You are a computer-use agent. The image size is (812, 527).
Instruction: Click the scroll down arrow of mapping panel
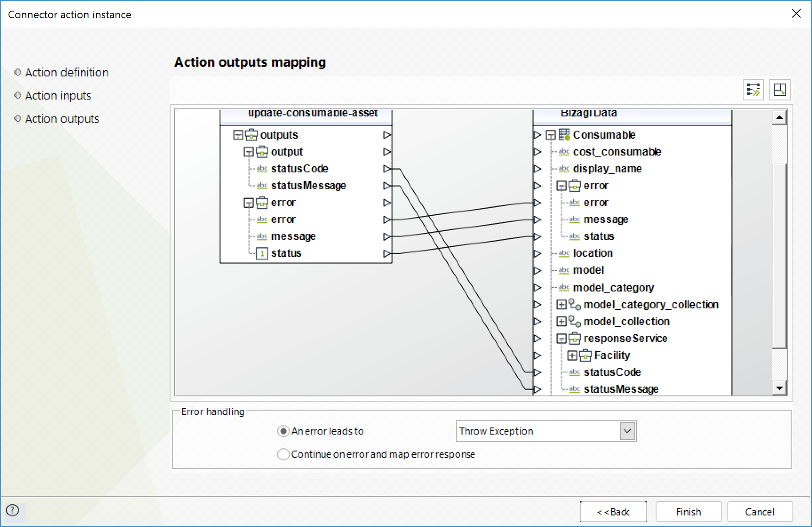(780, 388)
